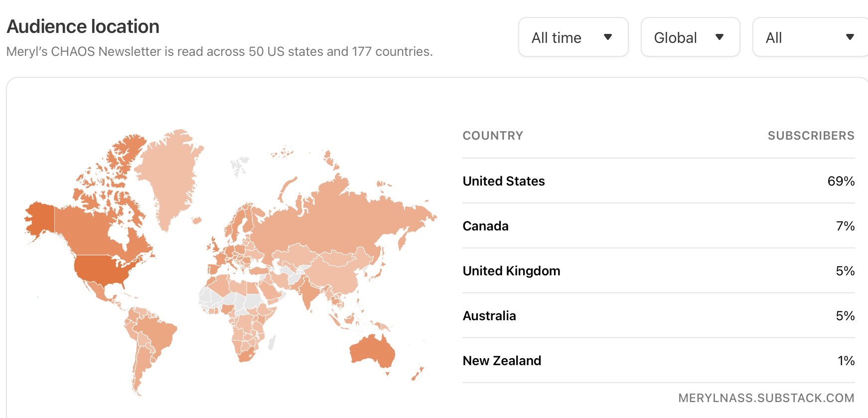
Task: Select the Canada table row
Action: [659, 226]
